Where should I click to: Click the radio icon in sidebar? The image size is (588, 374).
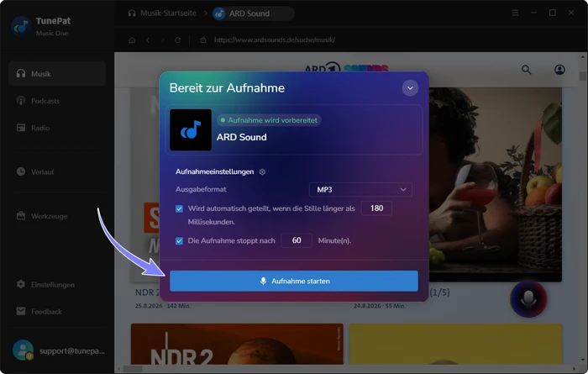pyautogui.click(x=21, y=128)
